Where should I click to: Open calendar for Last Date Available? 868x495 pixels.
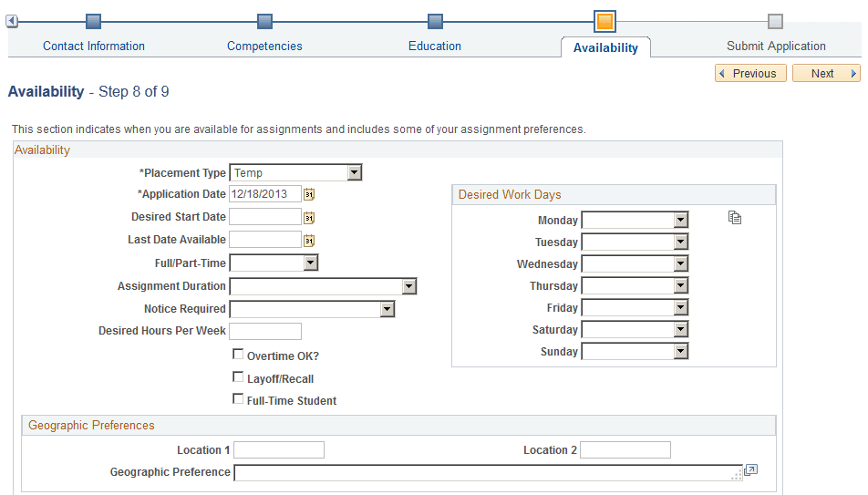309,241
